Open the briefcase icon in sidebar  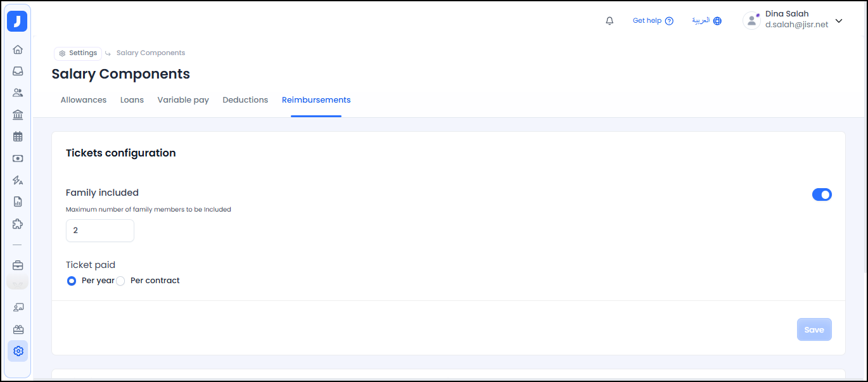click(18, 265)
